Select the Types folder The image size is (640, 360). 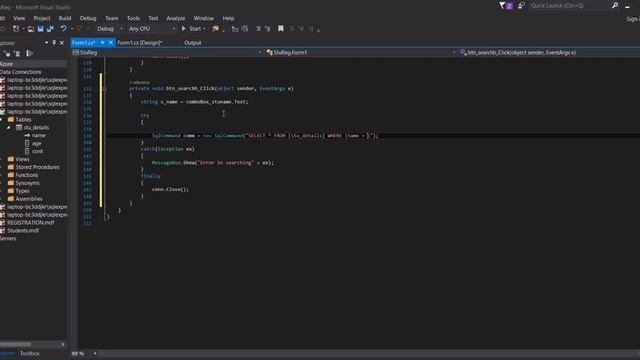tap(22, 191)
